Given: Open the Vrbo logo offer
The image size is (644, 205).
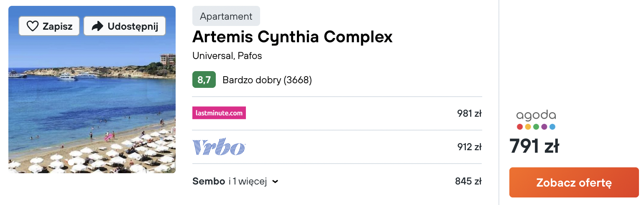Looking at the screenshot, I should click(219, 147).
